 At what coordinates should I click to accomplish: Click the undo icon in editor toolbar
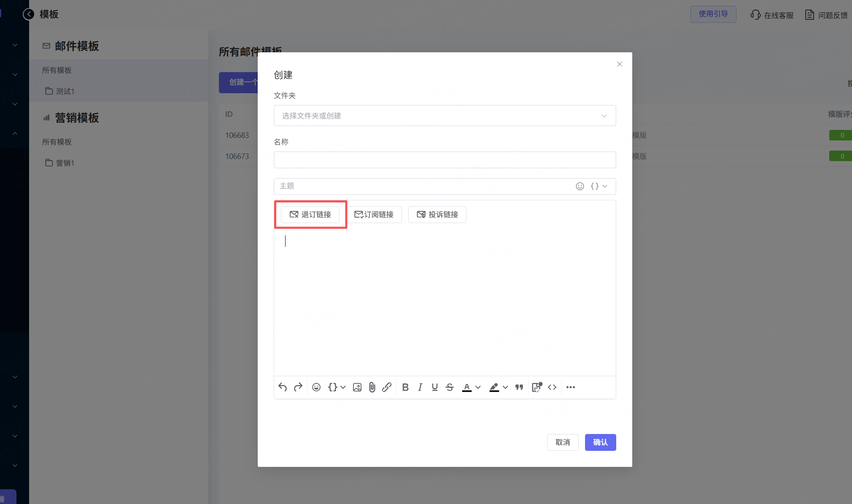(x=283, y=387)
